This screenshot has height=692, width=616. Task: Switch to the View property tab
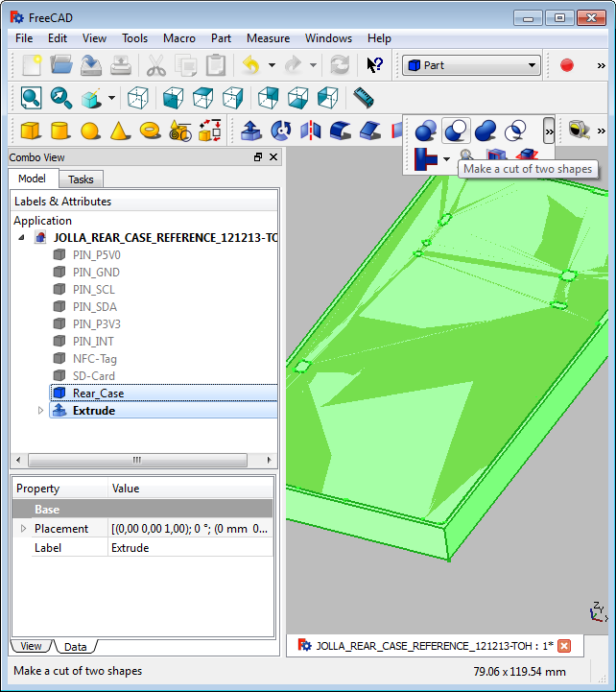pos(31,646)
